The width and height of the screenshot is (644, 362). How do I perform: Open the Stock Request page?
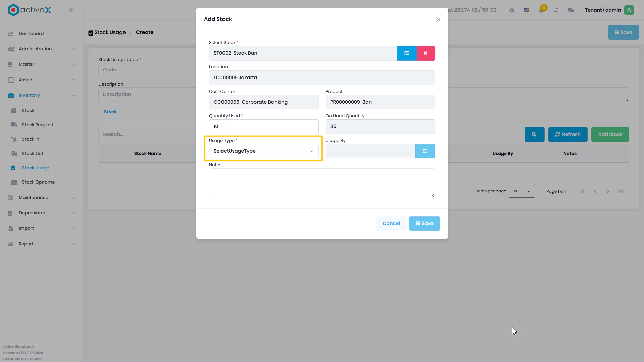[x=38, y=125]
